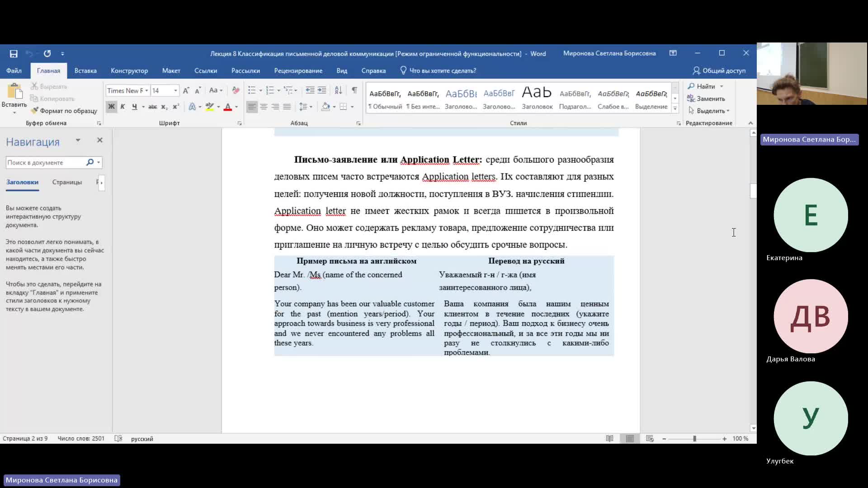Open the text effects A icon
The image size is (868, 488).
pyautogui.click(x=192, y=107)
